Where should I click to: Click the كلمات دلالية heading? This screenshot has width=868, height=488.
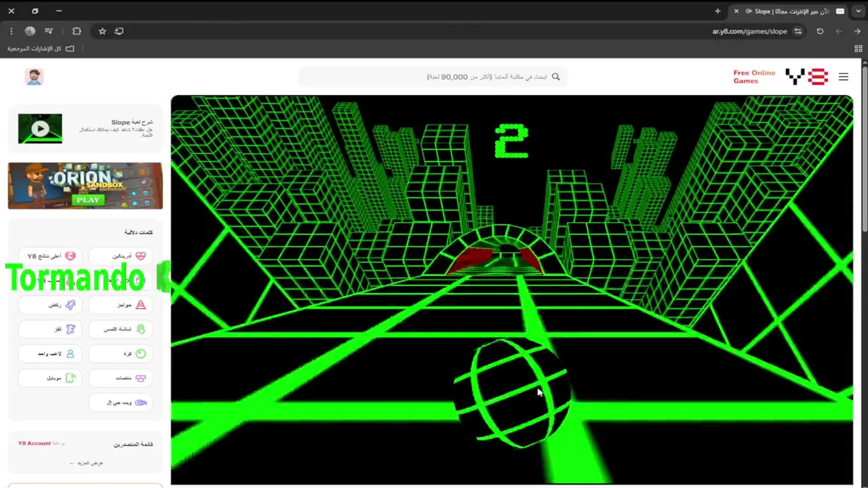click(x=138, y=232)
